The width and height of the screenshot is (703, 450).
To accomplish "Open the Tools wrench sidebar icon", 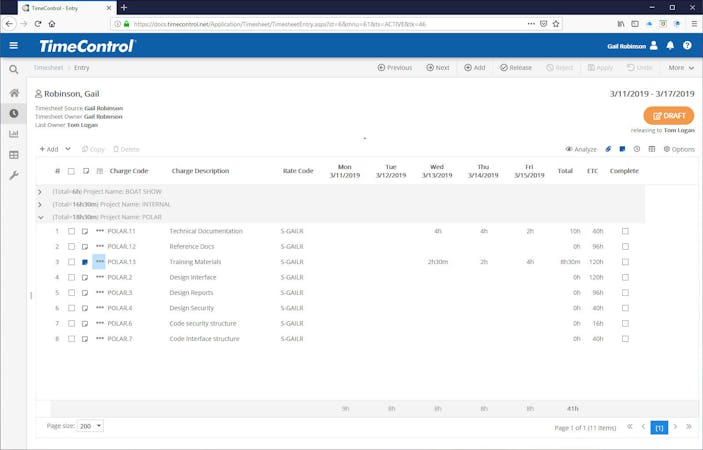I will click(14, 175).
